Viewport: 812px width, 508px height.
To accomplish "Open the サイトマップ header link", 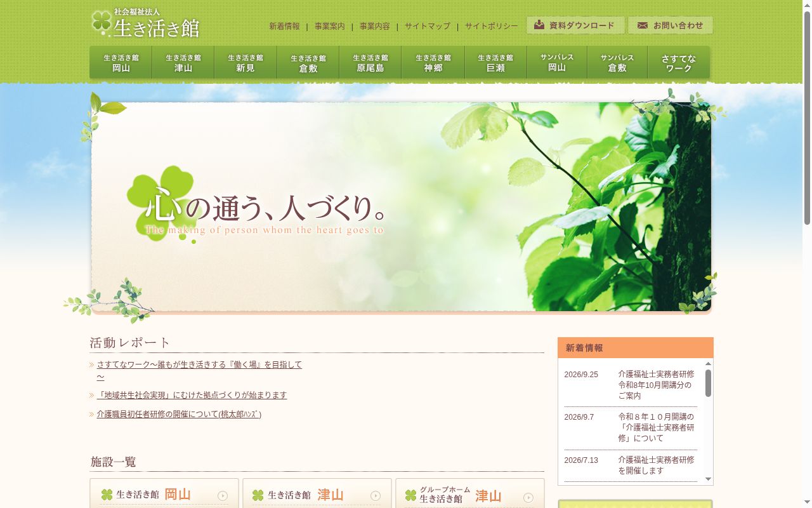I will [x=428, y=26].
